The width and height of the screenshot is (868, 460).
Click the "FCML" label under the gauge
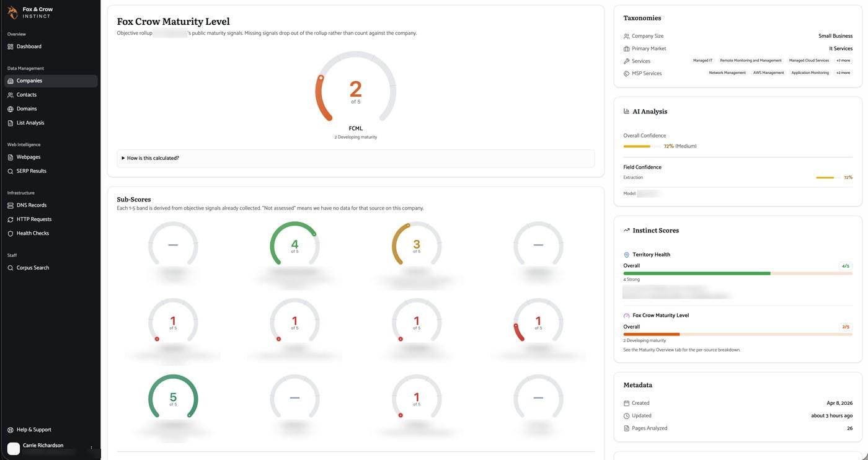tap(355, 128)
